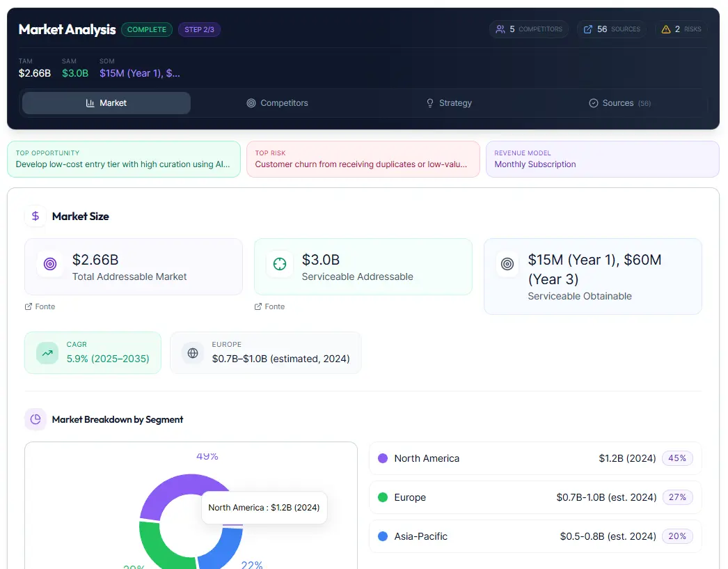Switch to the Strategy tab
728x569 pixels.
click(x=449, y=103)
